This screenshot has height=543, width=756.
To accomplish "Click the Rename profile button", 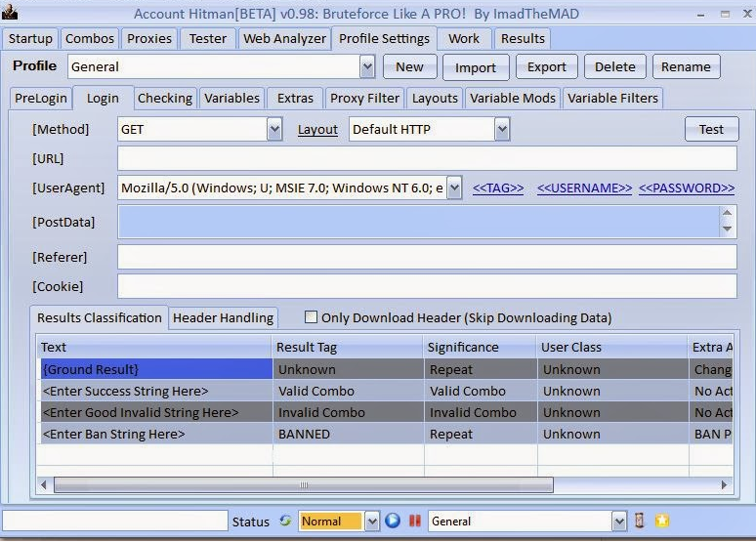I will 686,66.
